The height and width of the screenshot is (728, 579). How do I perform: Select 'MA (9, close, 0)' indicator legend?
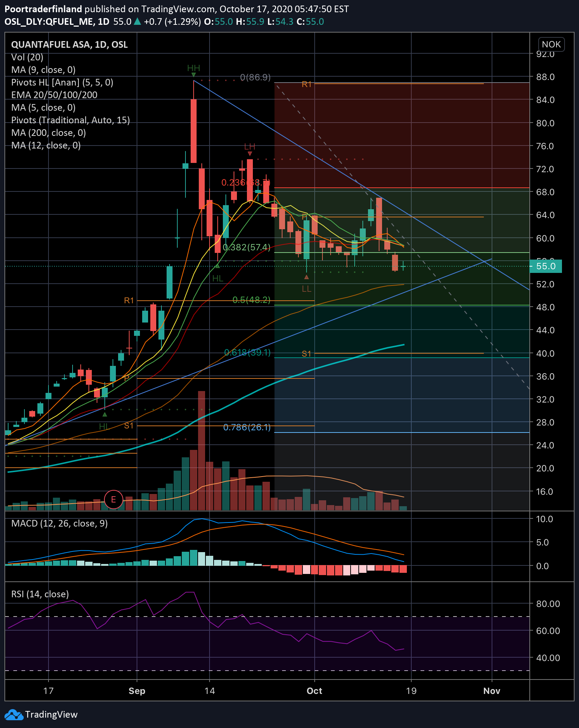point(43,70)
